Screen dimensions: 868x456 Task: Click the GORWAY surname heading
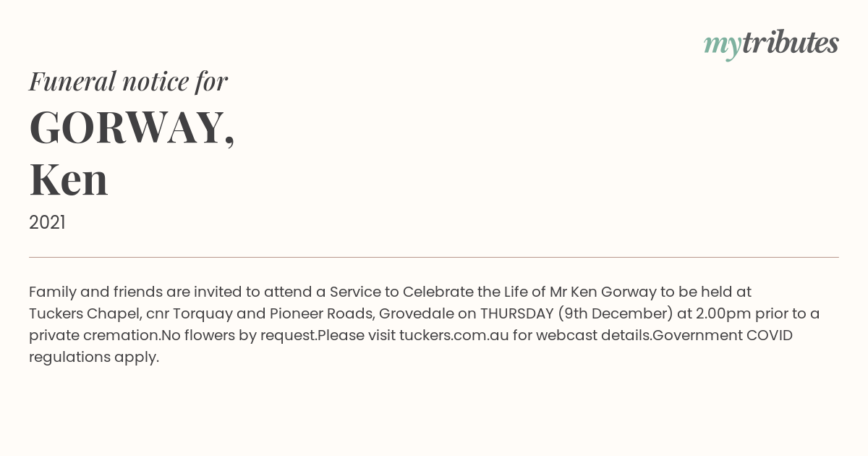132,127
